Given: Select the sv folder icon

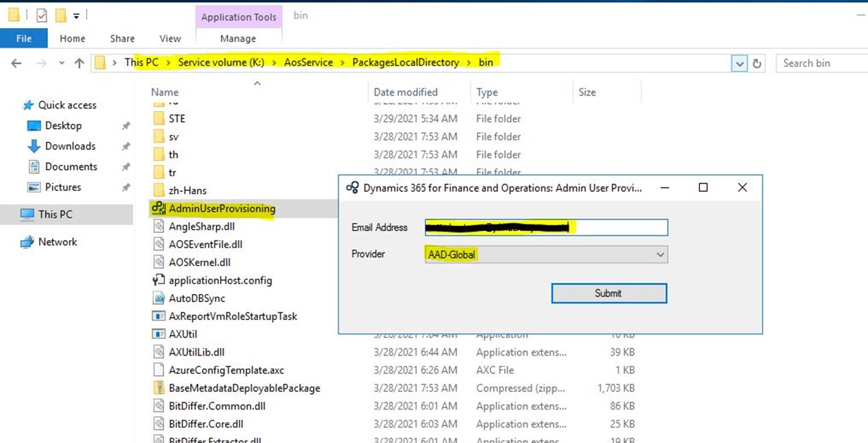Looking at the screenshot, I should point(158,137).
